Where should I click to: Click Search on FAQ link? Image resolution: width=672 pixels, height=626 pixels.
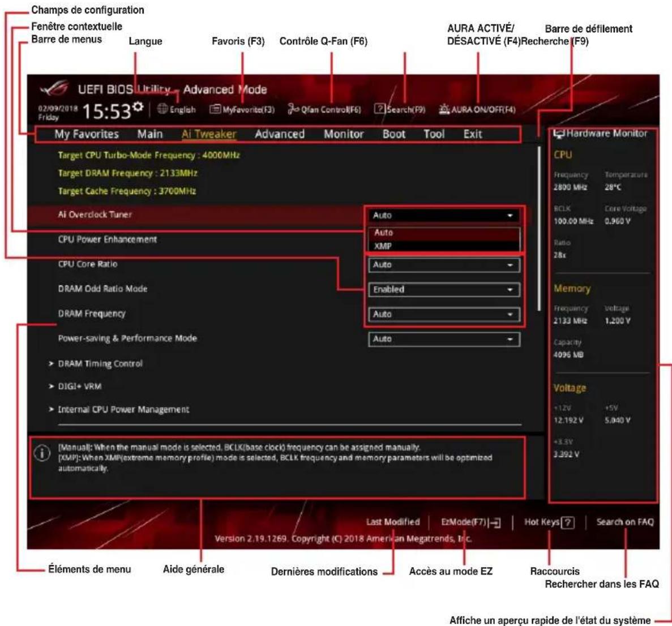625,522
